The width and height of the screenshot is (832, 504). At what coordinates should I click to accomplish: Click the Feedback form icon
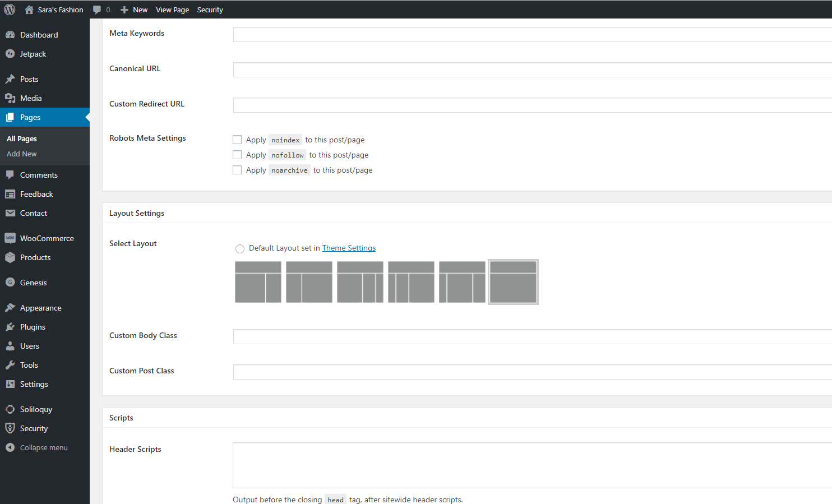coord(10,194)
